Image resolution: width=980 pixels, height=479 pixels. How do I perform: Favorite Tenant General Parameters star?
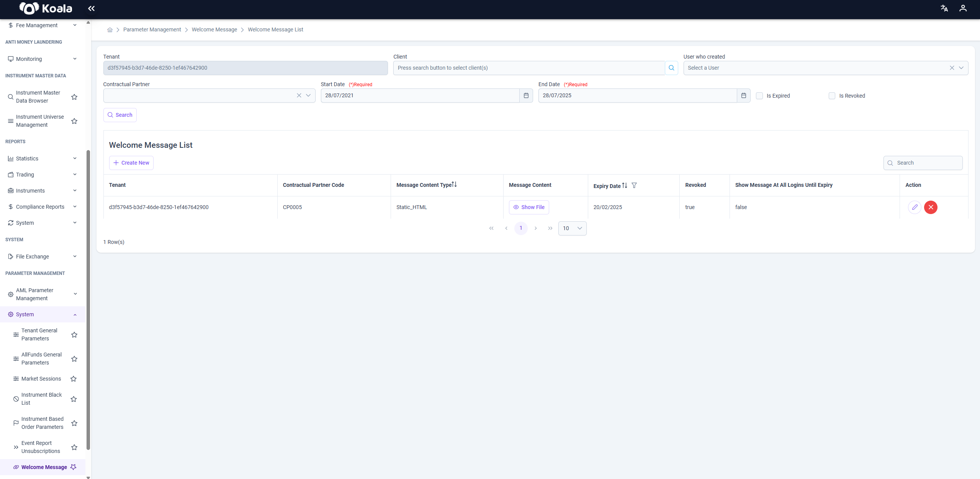(74, 335)
